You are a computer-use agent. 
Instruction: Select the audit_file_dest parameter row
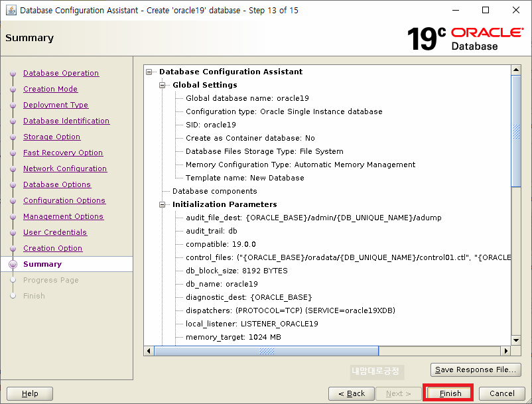point(314,218)
